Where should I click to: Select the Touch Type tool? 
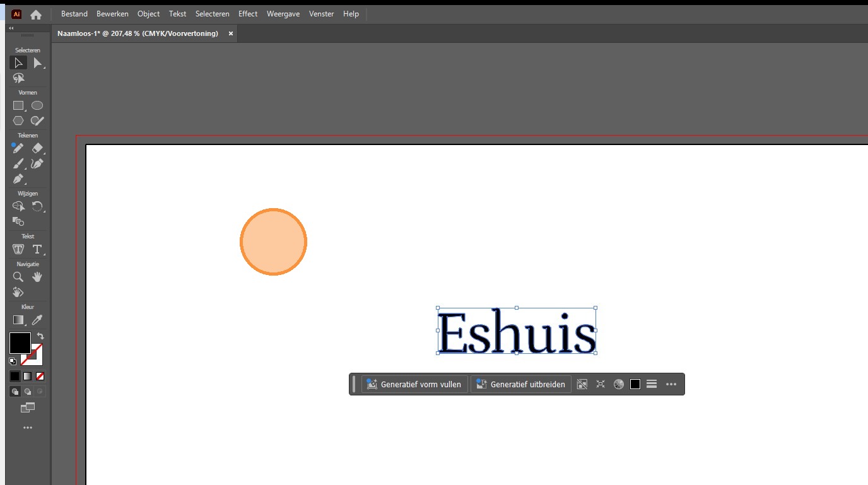(18, 249)
